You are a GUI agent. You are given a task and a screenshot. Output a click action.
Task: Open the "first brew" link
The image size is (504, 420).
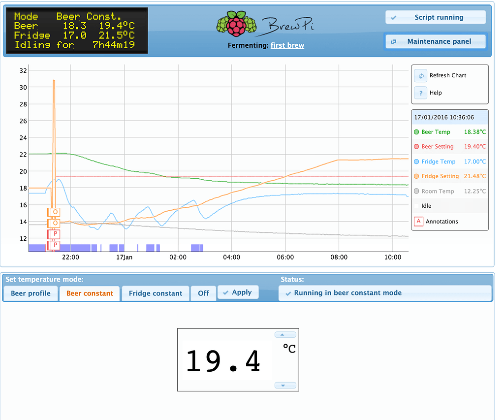click(x=287, y=45)
